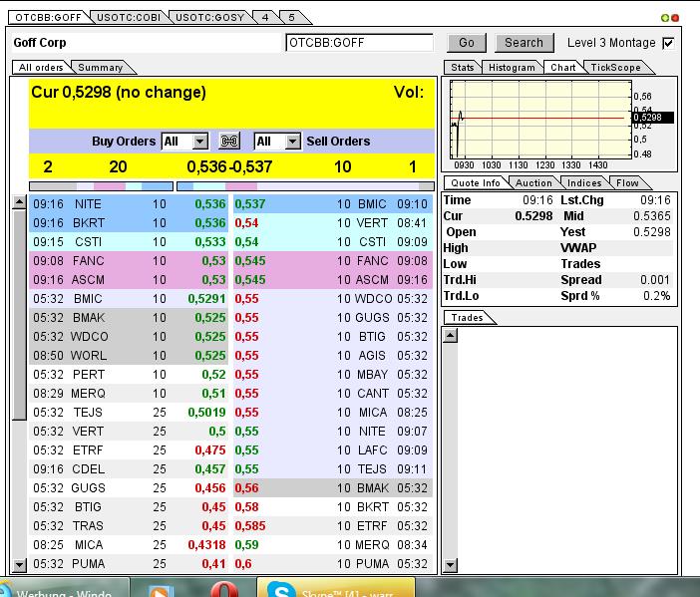
Task: Switch to the USOTC:GOSY tab
Action: pyautogui.click(x=209, y=17)
